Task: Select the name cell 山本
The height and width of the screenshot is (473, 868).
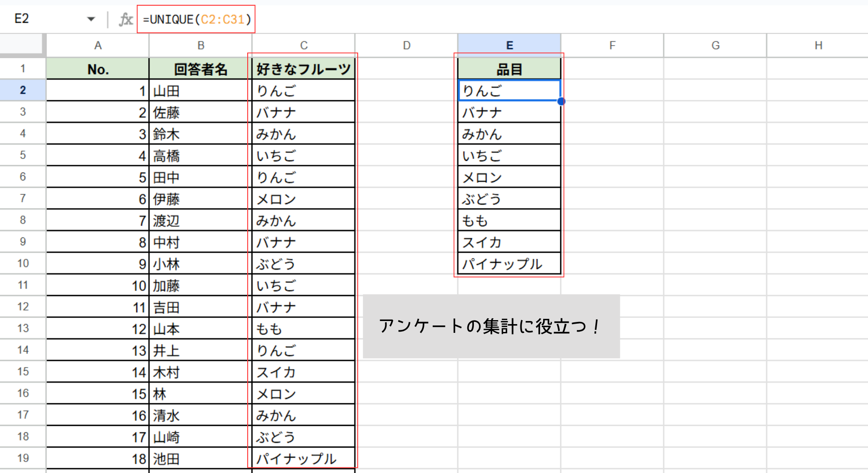Action: (200, 328)
